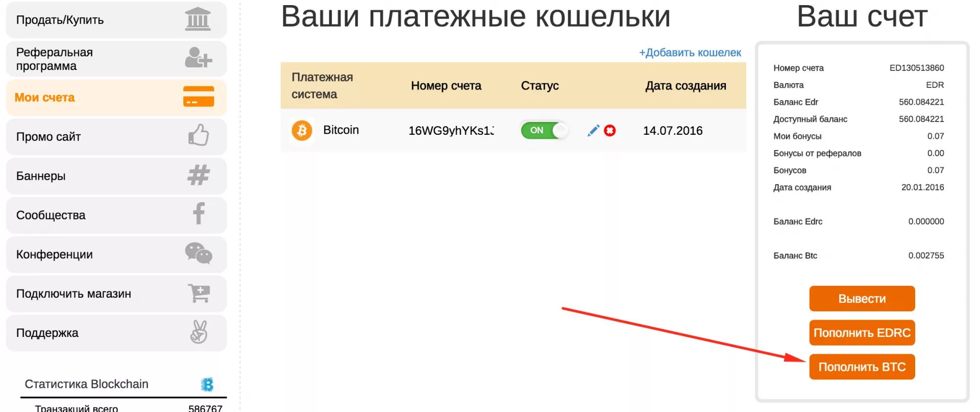Click the Ваш счет heading
The width and height of the screenshot is (980, 412).
pos(862,16)
